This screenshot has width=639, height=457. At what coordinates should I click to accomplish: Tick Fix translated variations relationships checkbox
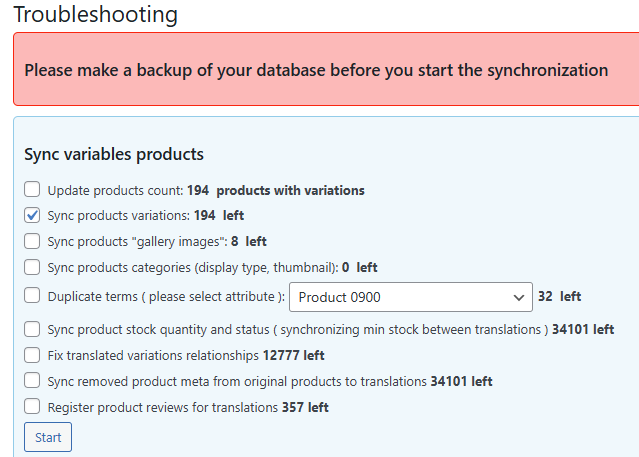32,355
